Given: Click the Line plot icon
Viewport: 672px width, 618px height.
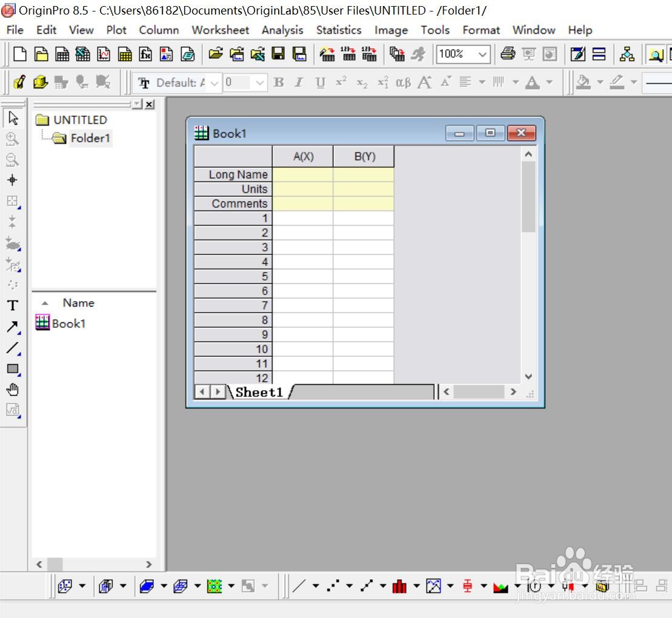Looking at the screenshot, I should (x=299, y=586).
